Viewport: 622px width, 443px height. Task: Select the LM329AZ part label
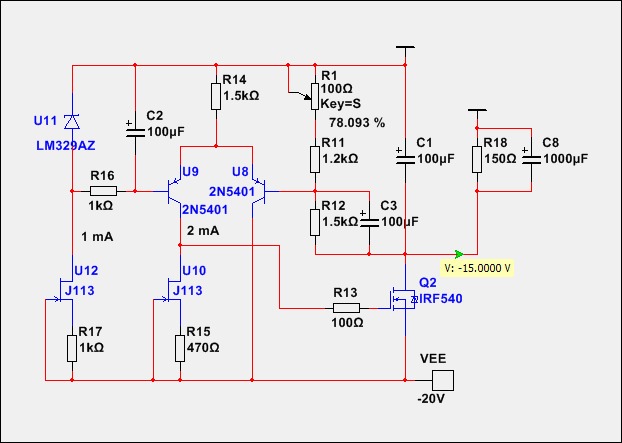[66, 146]
